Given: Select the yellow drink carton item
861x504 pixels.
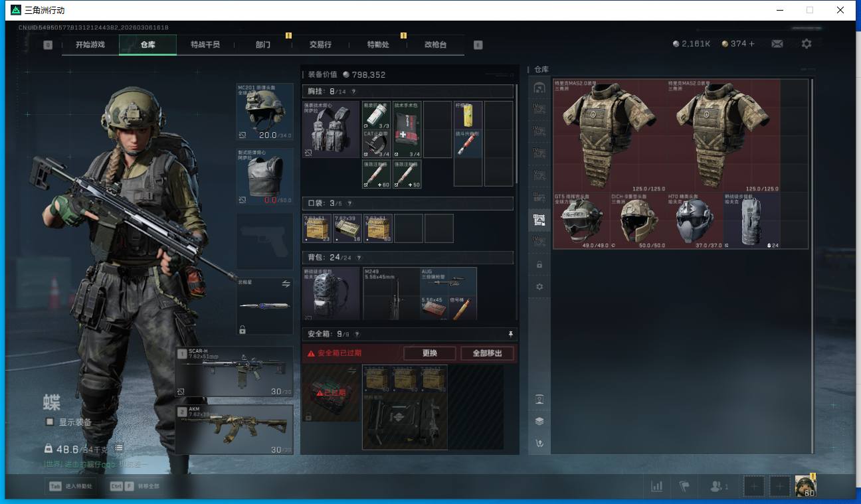Looking at the screenshot, I should point(468,115).
